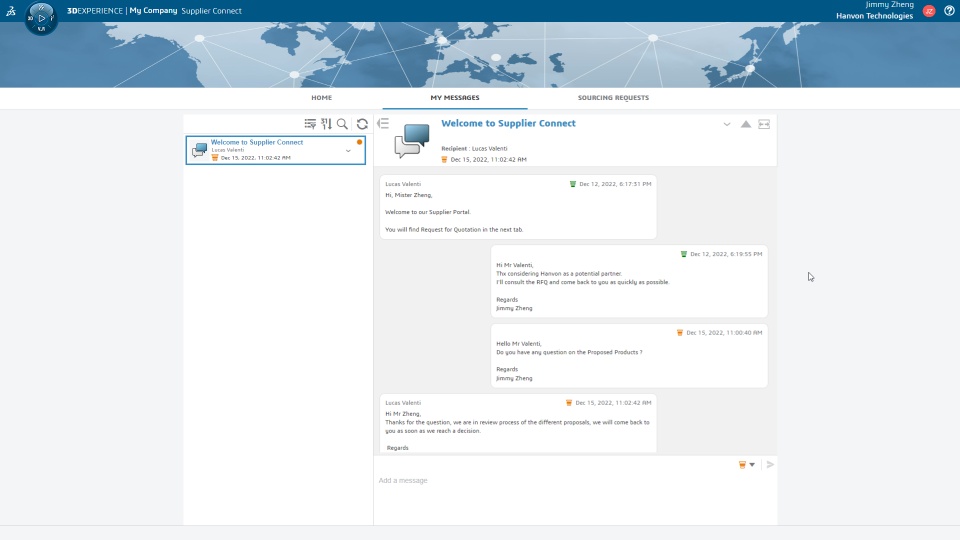Switch to the SOURCING REQUESTS tab

(x=613, y=97)
